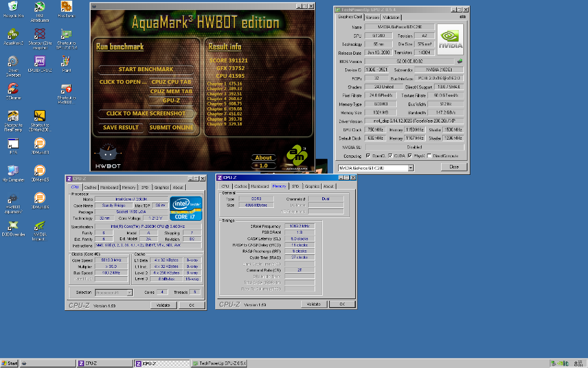This screenshot has width=588, height=368.
Task: Open the Shortcut to 3DMark2001 icon
Action: (x=40, y=121)
